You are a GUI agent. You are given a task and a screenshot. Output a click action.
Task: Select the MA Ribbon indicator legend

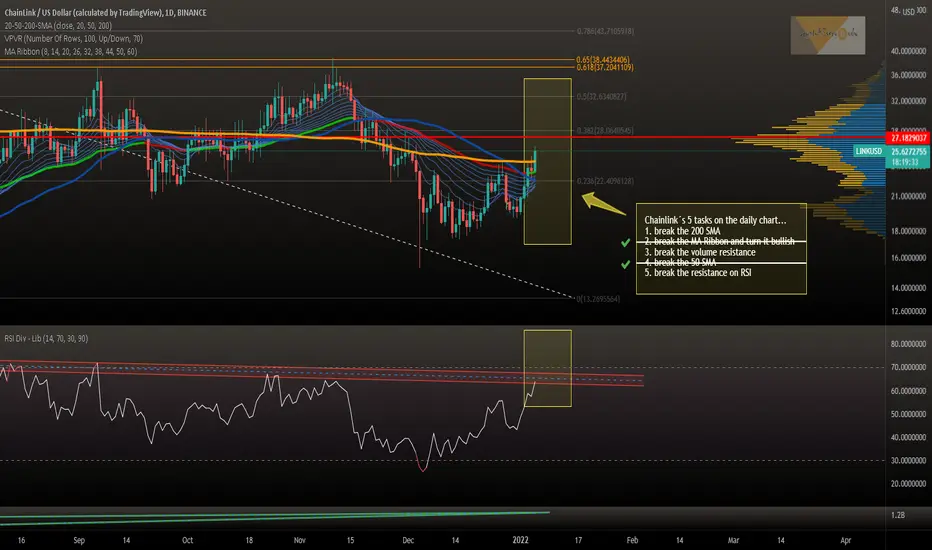coord(70,52)
